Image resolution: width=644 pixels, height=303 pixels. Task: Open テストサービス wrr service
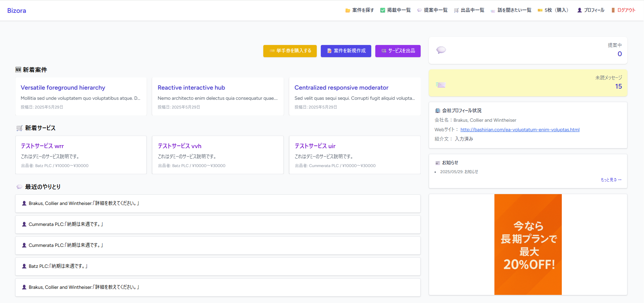pos(42,146)
